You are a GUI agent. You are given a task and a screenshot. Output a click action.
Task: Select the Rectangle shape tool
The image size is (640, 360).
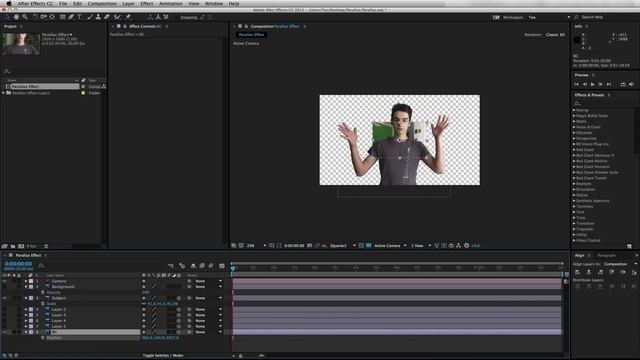click(62, 17)
